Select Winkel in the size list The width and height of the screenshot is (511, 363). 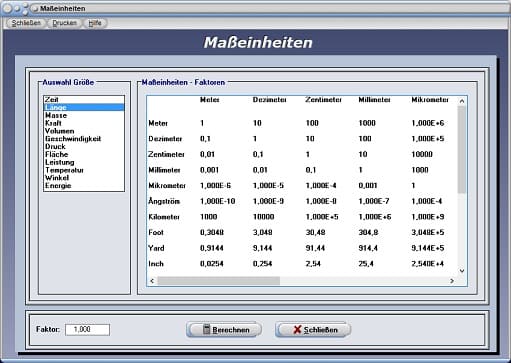[x=84, y=178]
